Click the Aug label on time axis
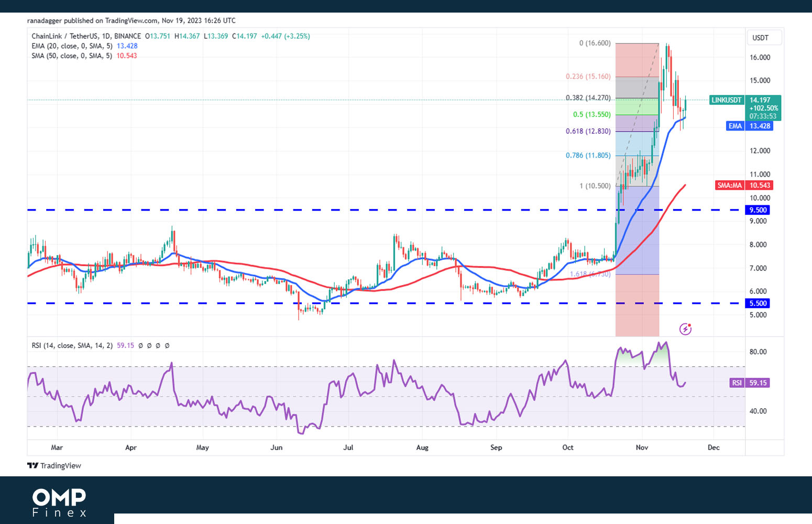812x524 pixels. (422, 447)
